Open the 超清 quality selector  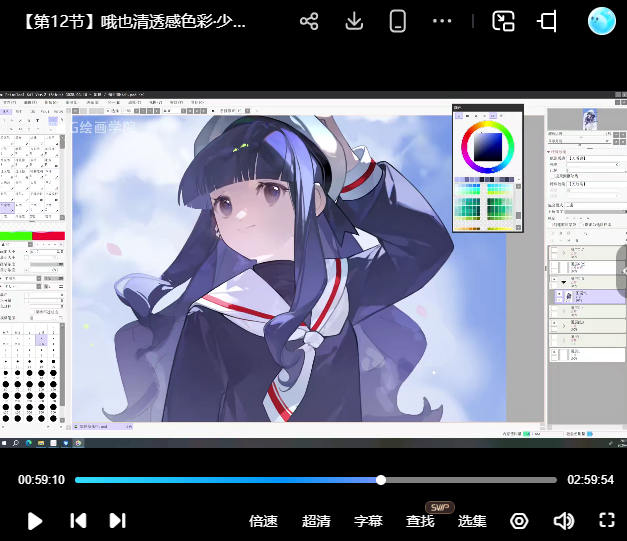point(316,521)
